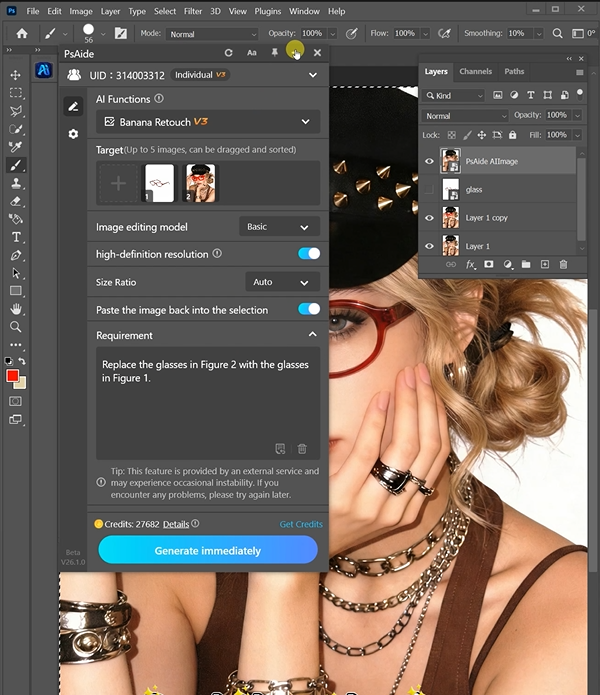600x695 pixels.
Task: Switch to the Channels tab
Action: (475, 72)
